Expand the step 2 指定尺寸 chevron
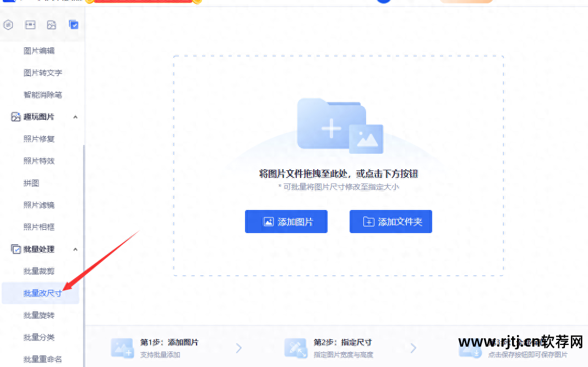This screenshot has height=367, width=588. coord(413,348)
